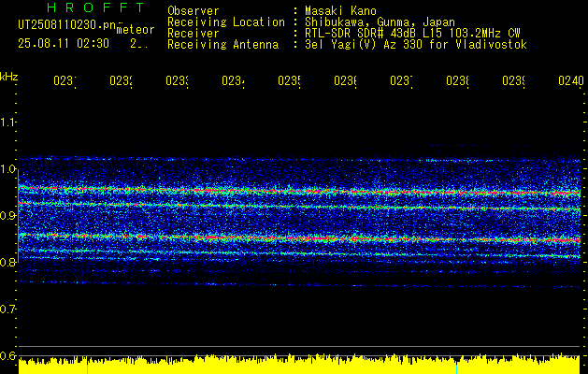This screenshot has height=374, width=588.
Task: Click the 0234 time marker
Action: click(x=234, y=80)
